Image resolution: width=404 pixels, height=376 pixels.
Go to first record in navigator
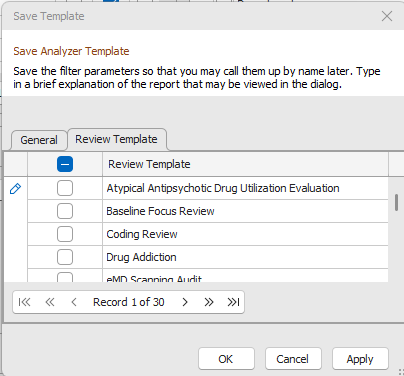(x=24, y=302)
